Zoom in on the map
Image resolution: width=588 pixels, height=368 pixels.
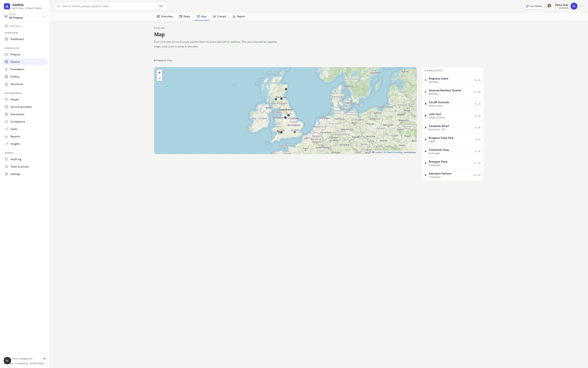click(x=159, y=73)
